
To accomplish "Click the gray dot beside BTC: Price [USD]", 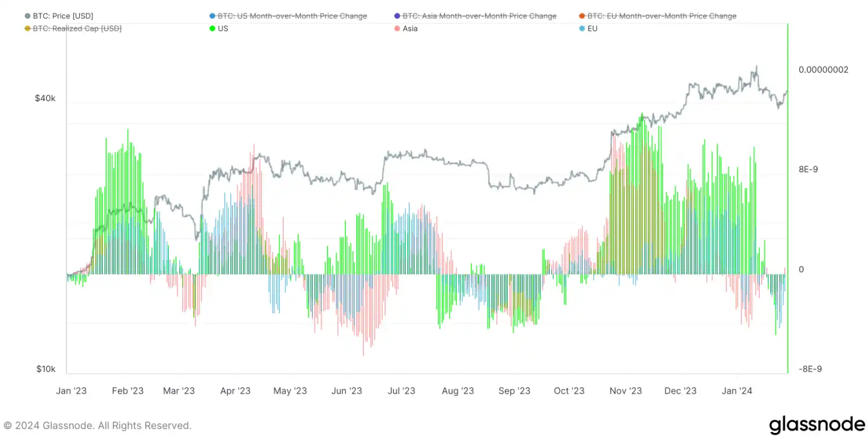I will coord(27,16).
